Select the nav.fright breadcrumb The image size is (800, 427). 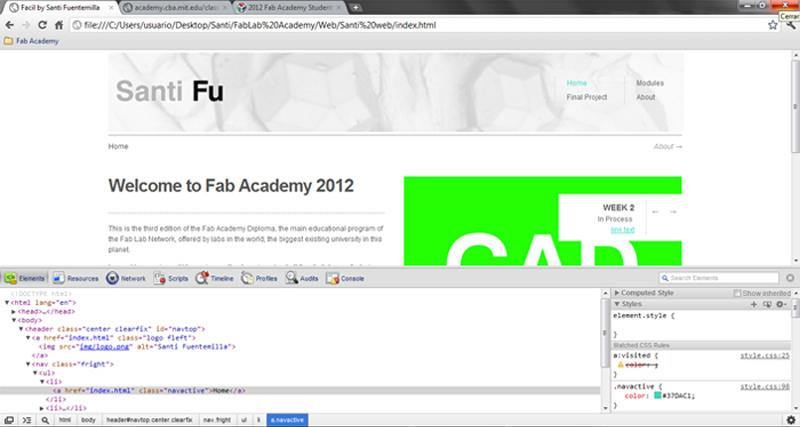(x=217, y=420)
